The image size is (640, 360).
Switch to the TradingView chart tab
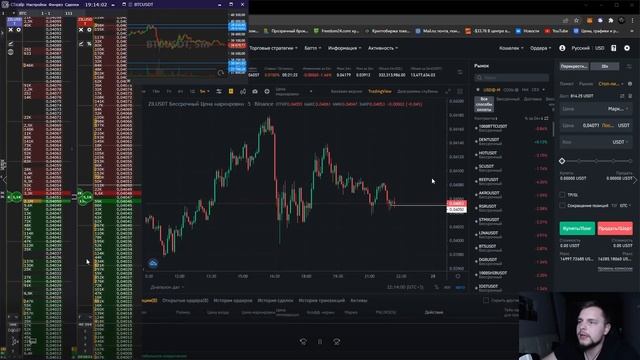tap(380, 91)
